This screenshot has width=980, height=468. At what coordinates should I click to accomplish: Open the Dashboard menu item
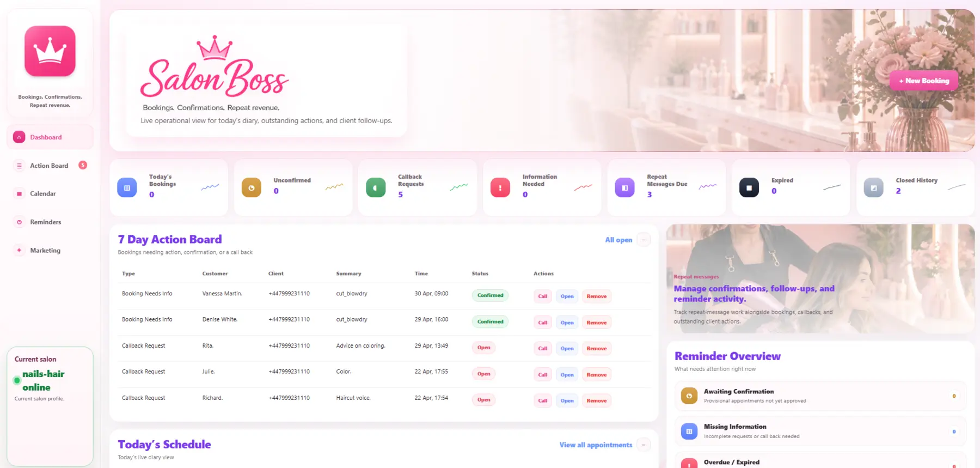[50, 137]
